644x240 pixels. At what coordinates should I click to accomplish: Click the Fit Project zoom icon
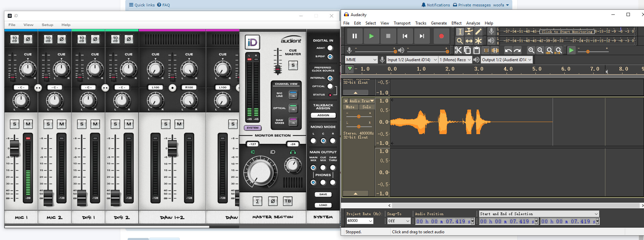coord(559,50)
